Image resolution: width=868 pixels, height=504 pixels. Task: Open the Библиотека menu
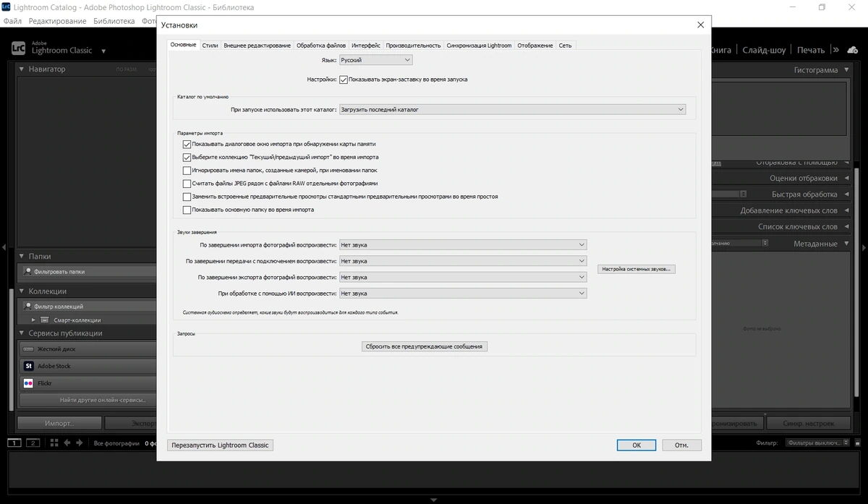[114, 21]
